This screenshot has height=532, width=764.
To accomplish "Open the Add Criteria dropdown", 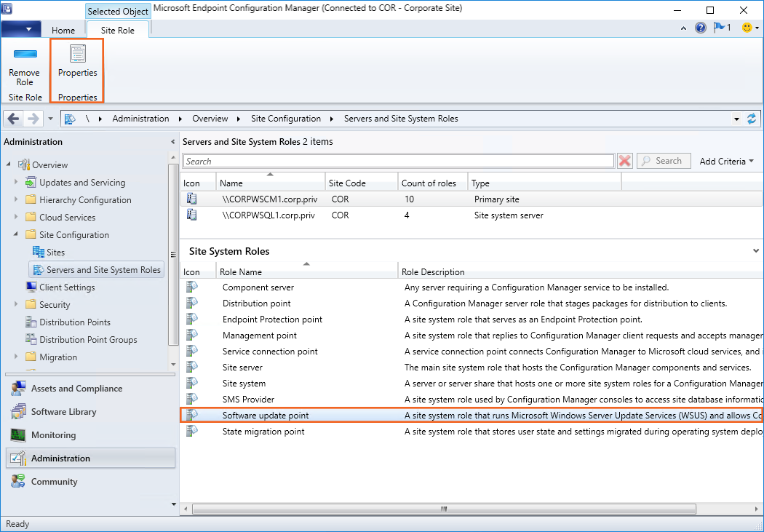I will click(726, 162).
